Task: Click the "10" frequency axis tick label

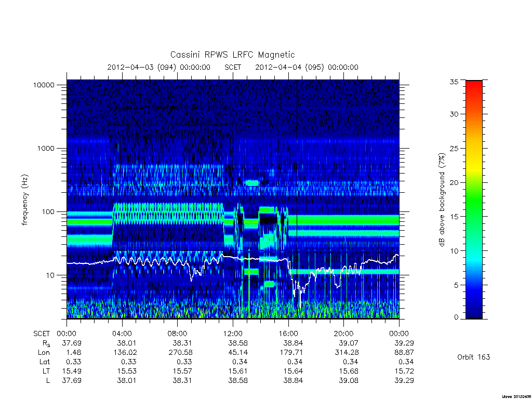Action: click(x=50, y=275)
